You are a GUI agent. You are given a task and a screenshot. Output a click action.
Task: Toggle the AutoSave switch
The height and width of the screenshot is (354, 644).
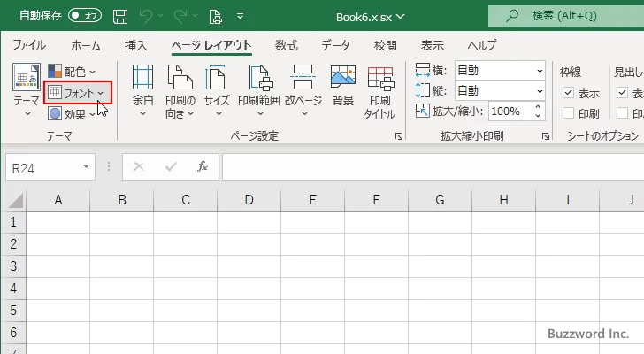(x=85, y=16)
